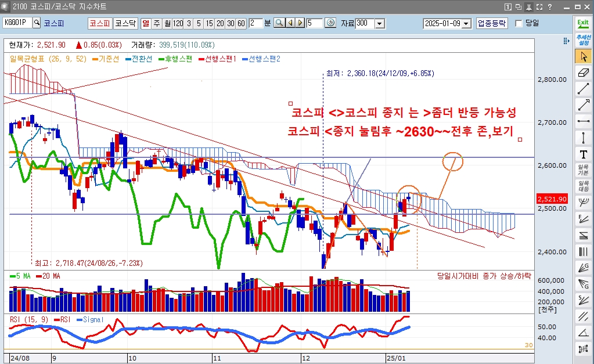
Task: Click the 일목 기본 tool button
Action: pos(583,170)
